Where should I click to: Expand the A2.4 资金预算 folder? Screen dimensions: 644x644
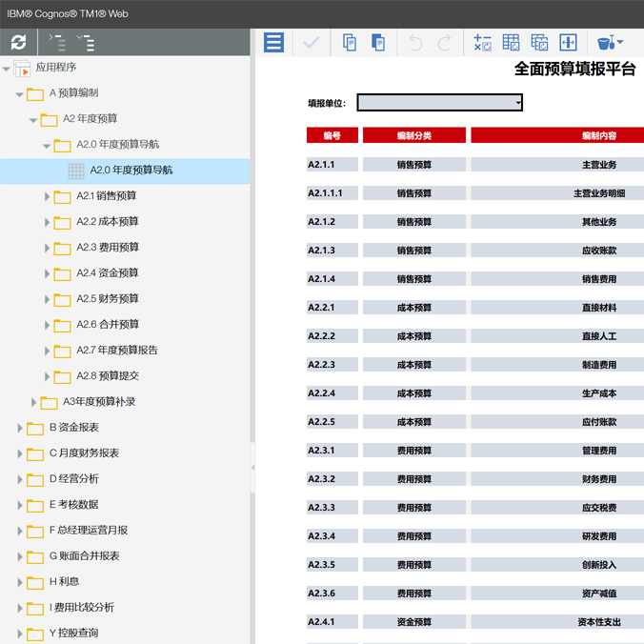(47, 274)
